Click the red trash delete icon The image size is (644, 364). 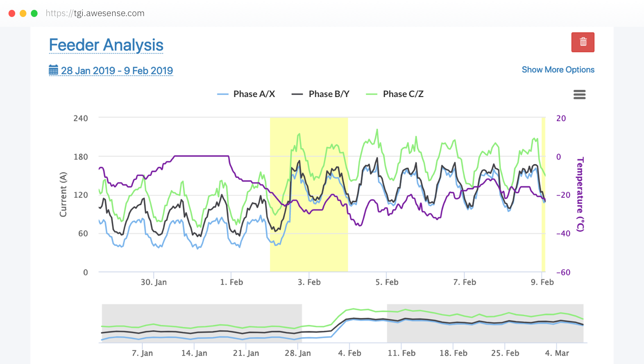point(583,42)
